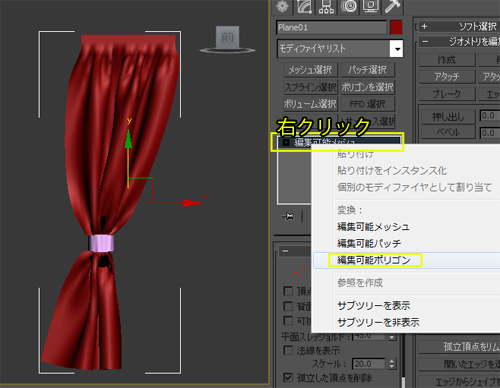Click the ベベル button
Image resolution: width=500 pixels, height=388 pixels.
448,132
